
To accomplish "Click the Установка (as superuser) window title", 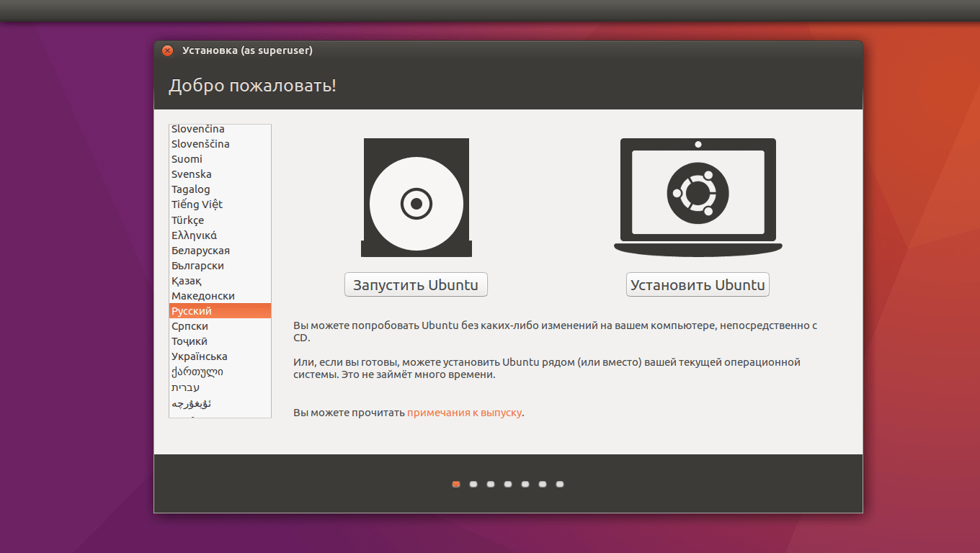I will (247, 50).
